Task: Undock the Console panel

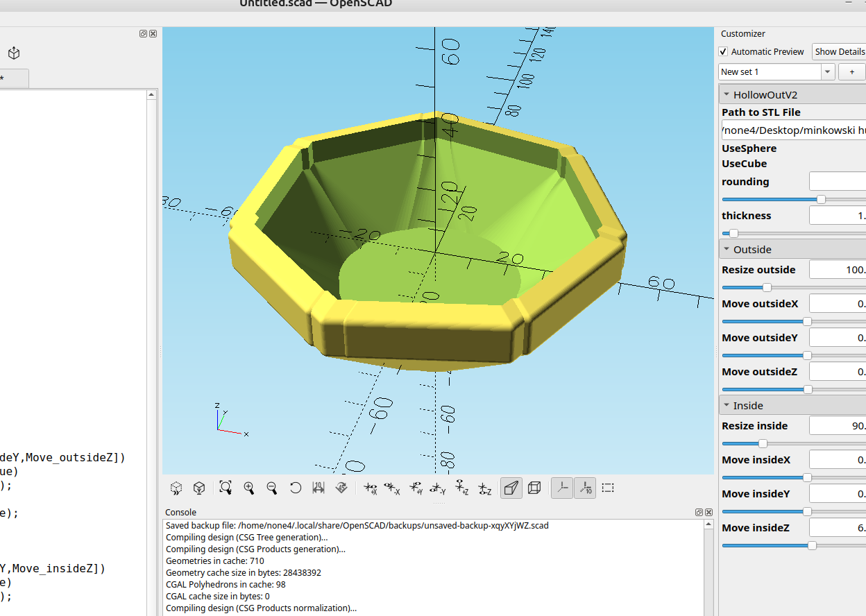Action: click(x=699, y=512)
